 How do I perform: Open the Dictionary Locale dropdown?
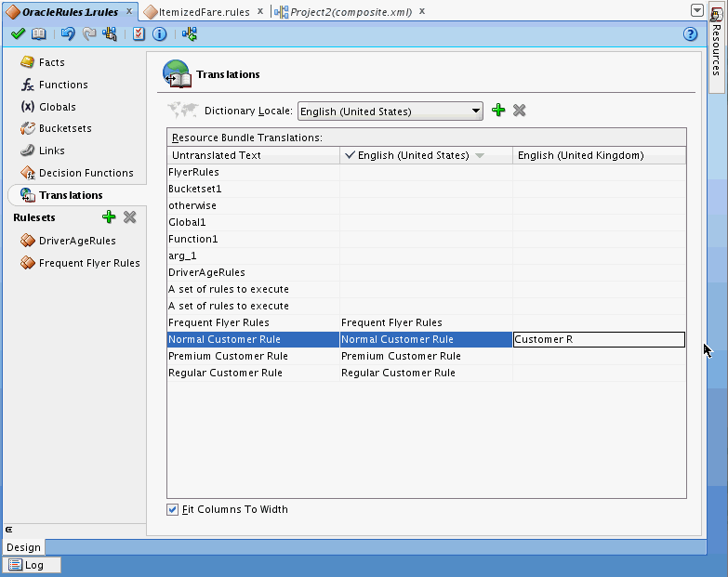click(390, 111)
